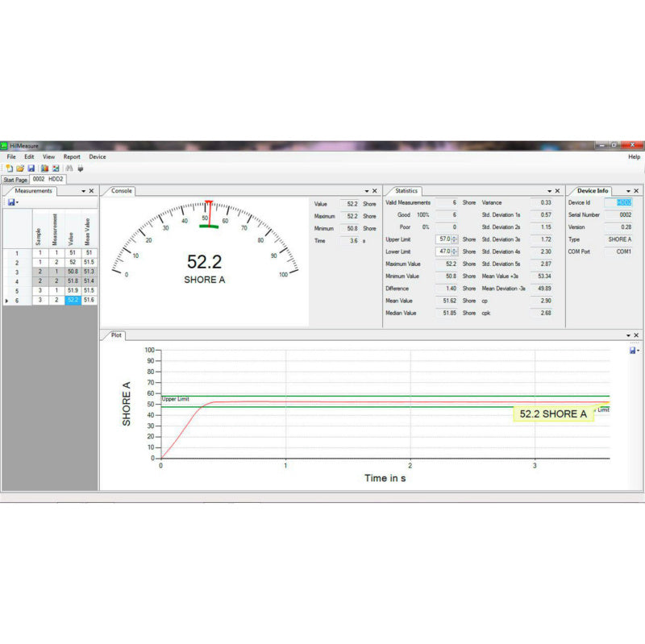
Task: Click the Save disk icon in main toolbar
Action: pyautogui.click(x=31, y=168)
